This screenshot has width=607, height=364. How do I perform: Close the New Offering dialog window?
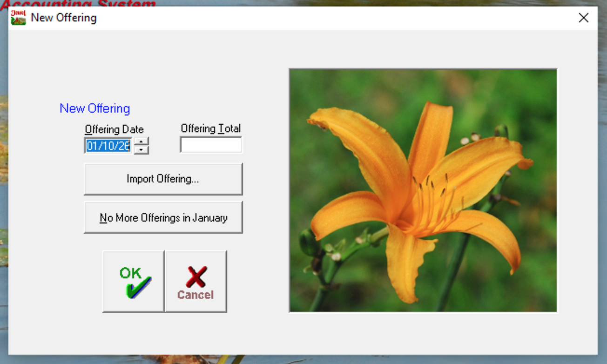583,18
